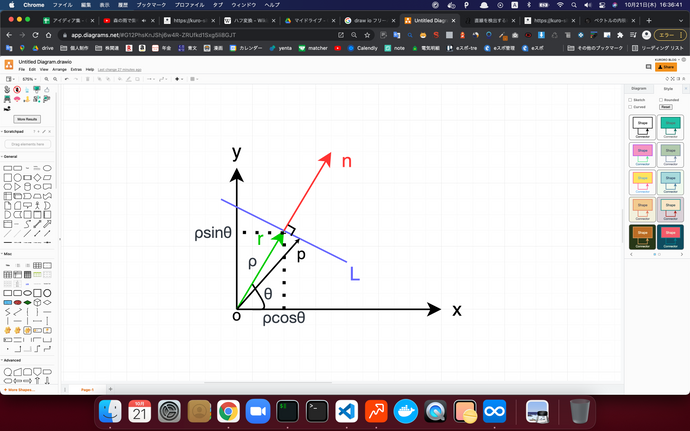
Task: Open the View menu in draw.io
Action: click(x=44, y=70)
